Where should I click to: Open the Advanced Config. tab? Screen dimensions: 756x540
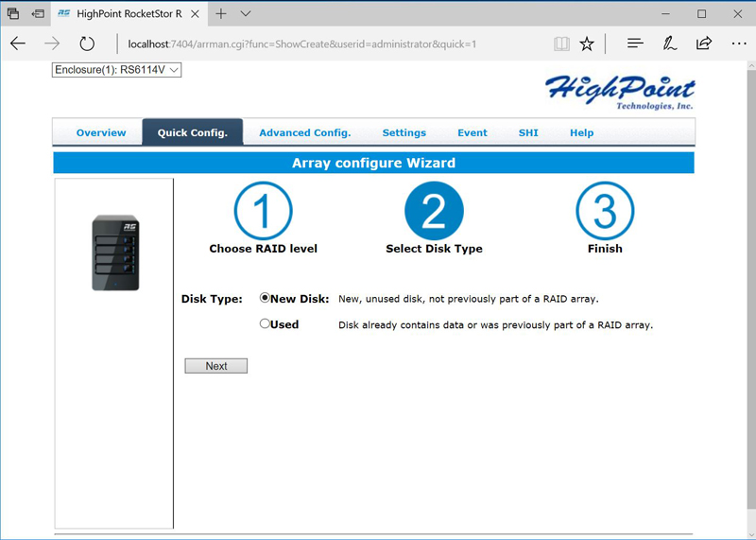point(305,132)
